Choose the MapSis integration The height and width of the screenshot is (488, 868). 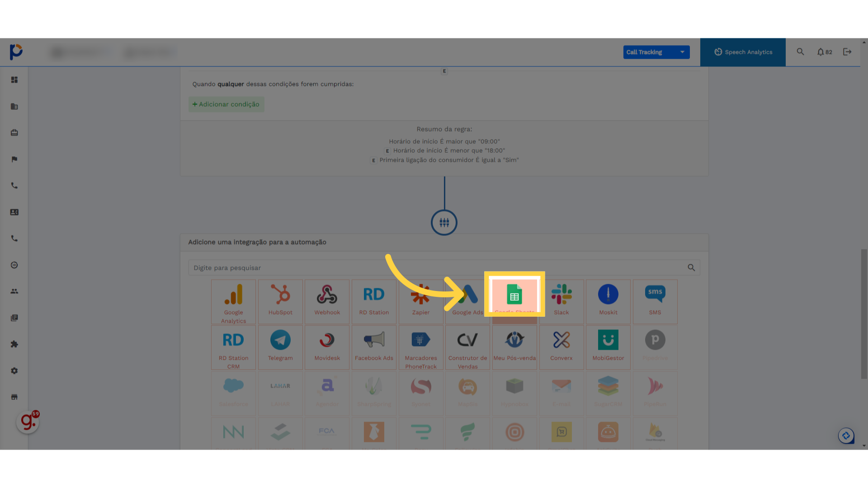(467, 393)
